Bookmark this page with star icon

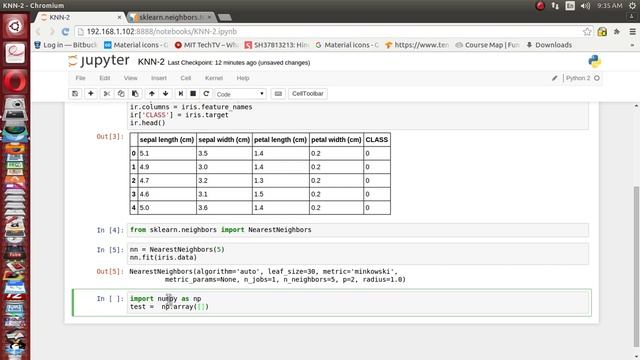point(587,31)
